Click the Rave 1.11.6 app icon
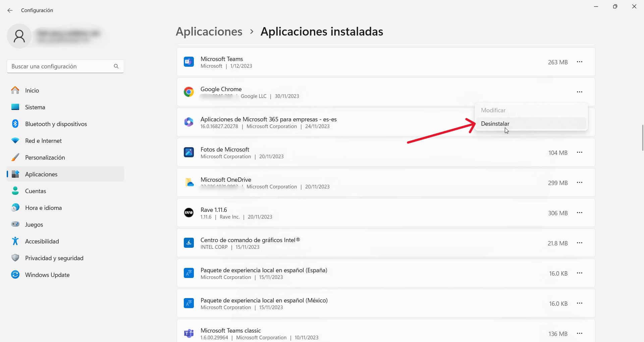 click(x=189, y=213)
